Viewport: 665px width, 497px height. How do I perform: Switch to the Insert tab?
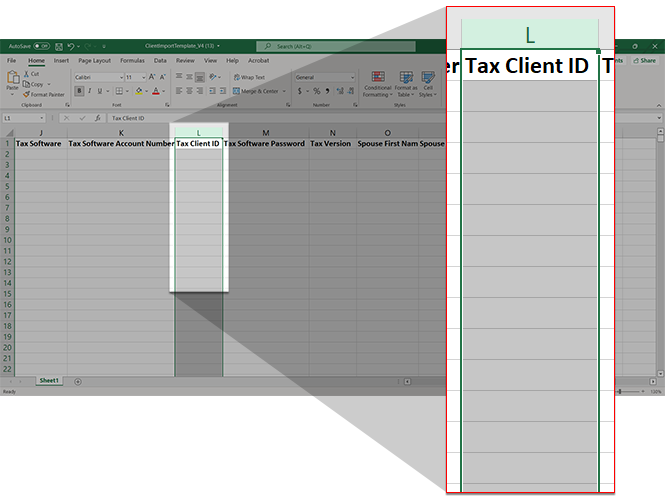click(61, 61)
